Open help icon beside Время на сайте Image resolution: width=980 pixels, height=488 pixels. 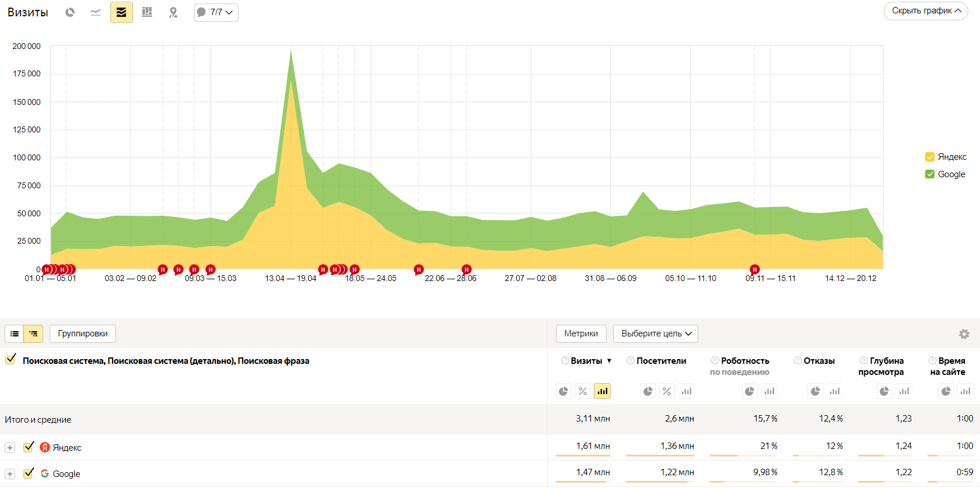click(933, 361)
